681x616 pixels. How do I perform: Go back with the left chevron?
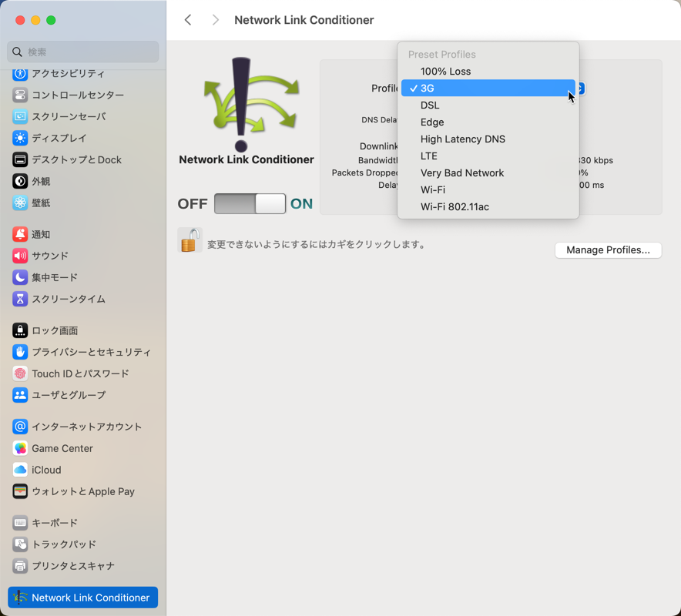coord(188,20)
